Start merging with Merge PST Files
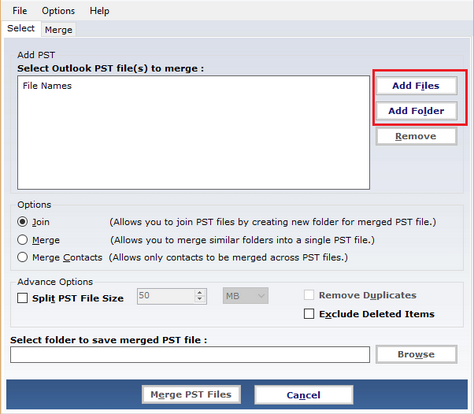This screenshot has height=414, width=474. [191, 395]
